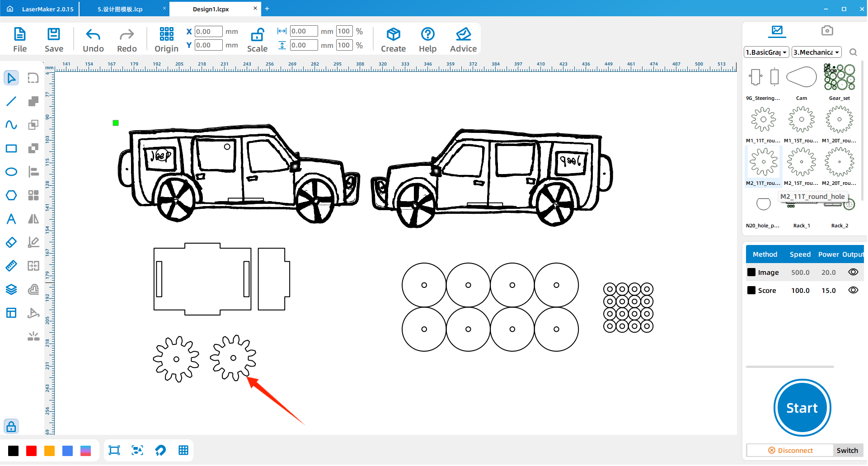868x466 pixels.
Task: Expand the 3.Mechanical category dropdown
Action: tap(816, 52)
